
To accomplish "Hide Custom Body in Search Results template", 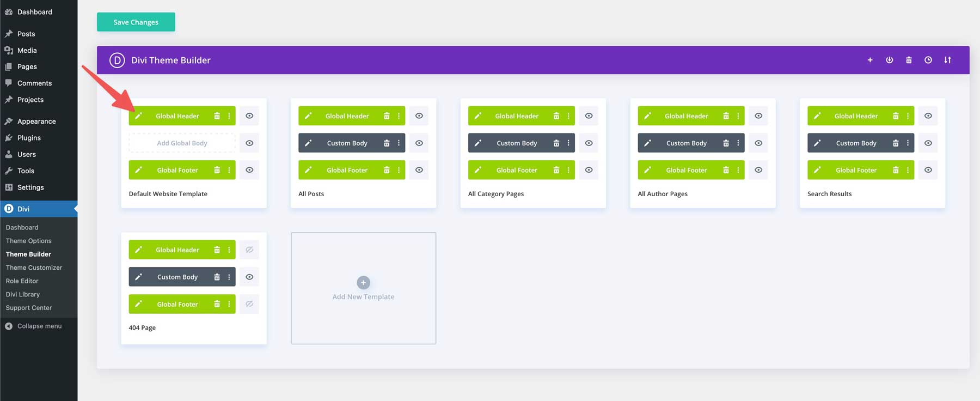I will click(928, 143).
